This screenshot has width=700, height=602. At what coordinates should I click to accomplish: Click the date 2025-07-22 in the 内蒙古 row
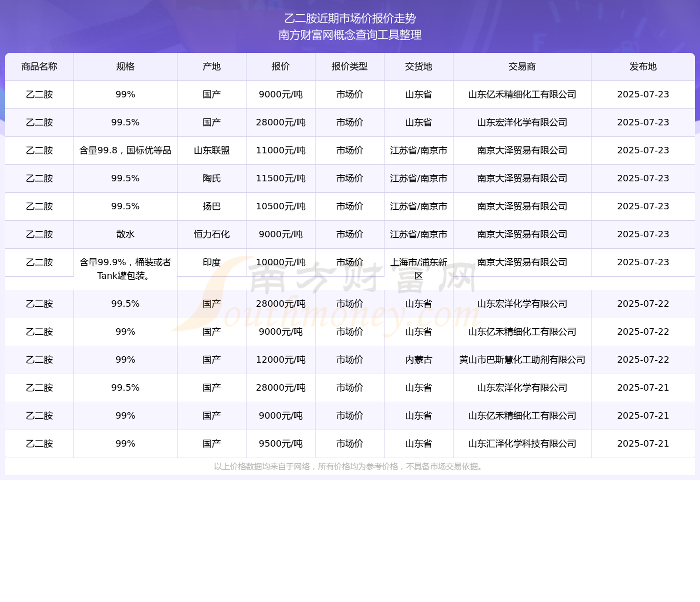(x=643, y=360)
